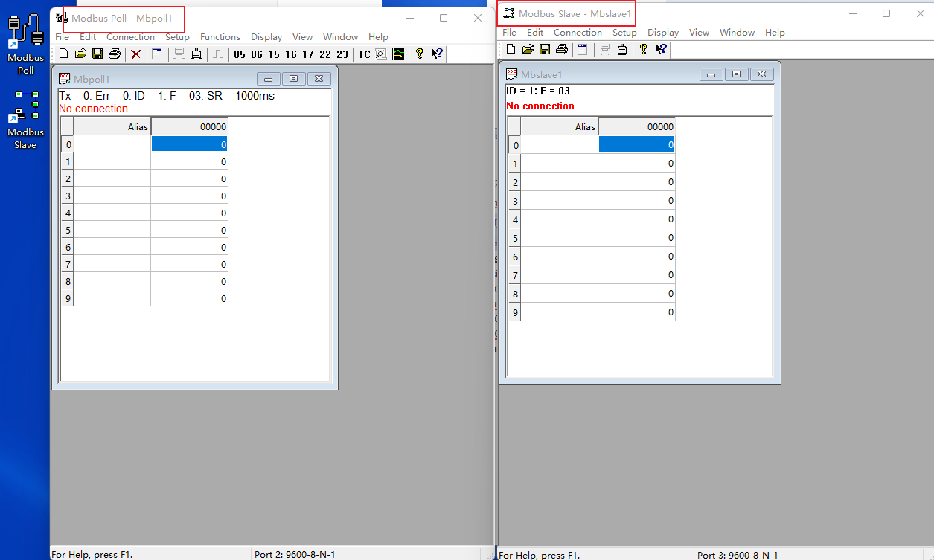Select register row 3 value cell in Mbslave1
Viewport: 934px width, 560px height.
pos(636,201)
